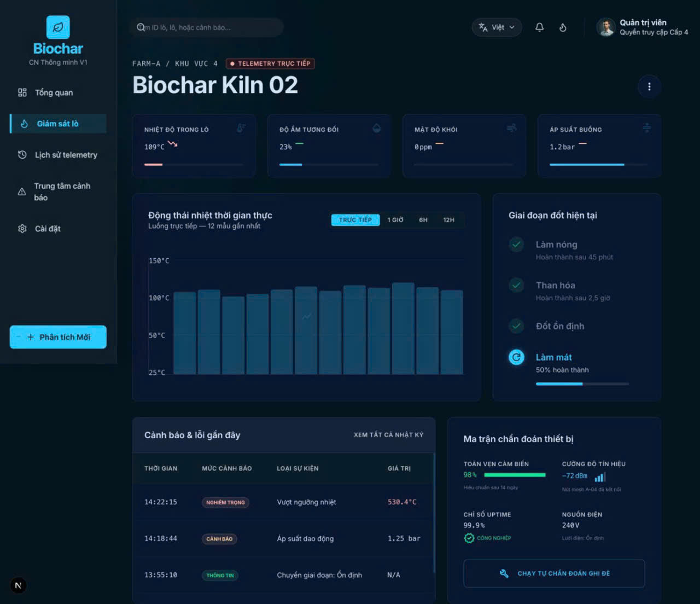
Task: Click thermometer icon on Nhiệt độ trong lò card
Action: (x=241, y=128)
